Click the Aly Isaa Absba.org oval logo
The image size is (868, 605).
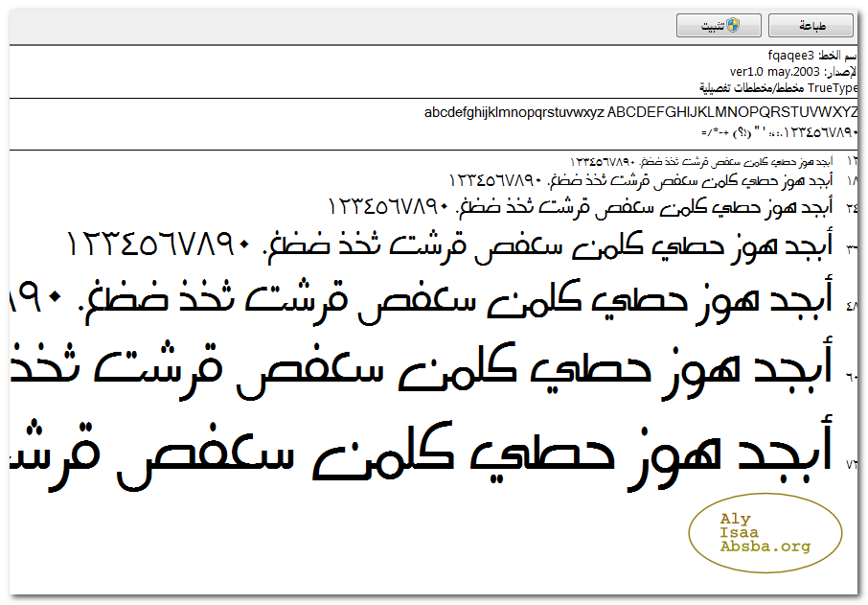click(x=765, y=533)
